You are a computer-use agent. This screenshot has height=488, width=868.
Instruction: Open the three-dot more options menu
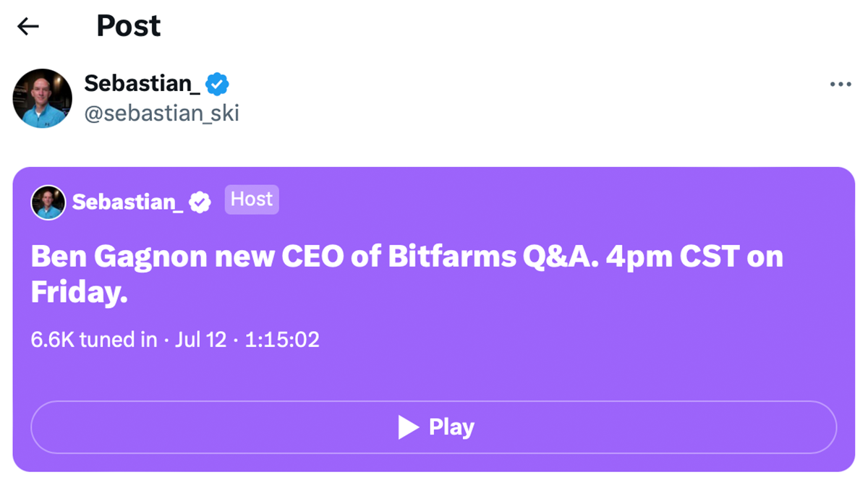point(841,85)
